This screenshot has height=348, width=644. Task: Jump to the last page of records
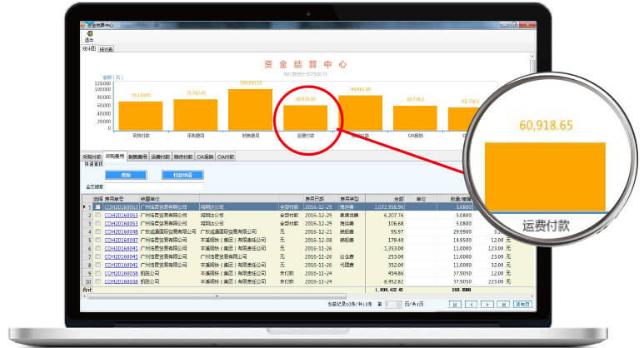pos(503,304)
